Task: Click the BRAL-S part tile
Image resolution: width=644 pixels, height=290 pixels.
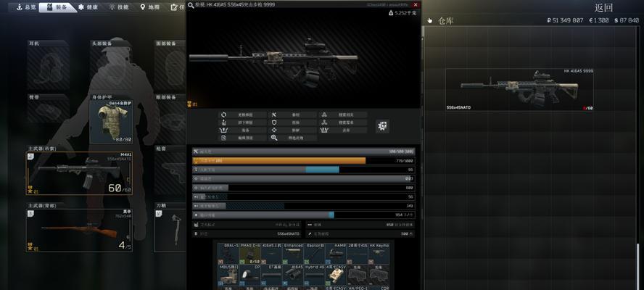Action: (228, 254)
